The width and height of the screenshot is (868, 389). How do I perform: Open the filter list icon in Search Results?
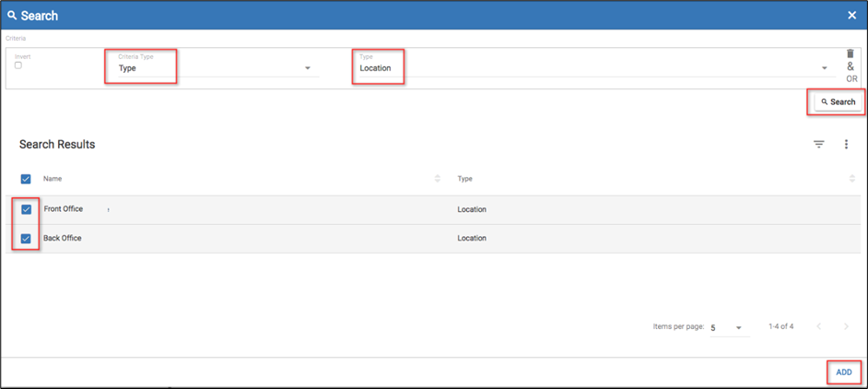[x=819, y=144]
